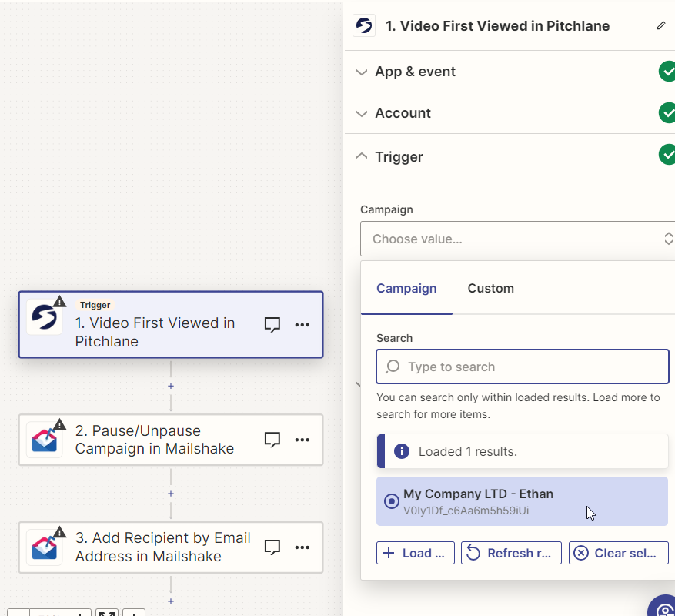Click the Account green checkmark
This screenshot has height=616, width=675.
coord(667,113)
